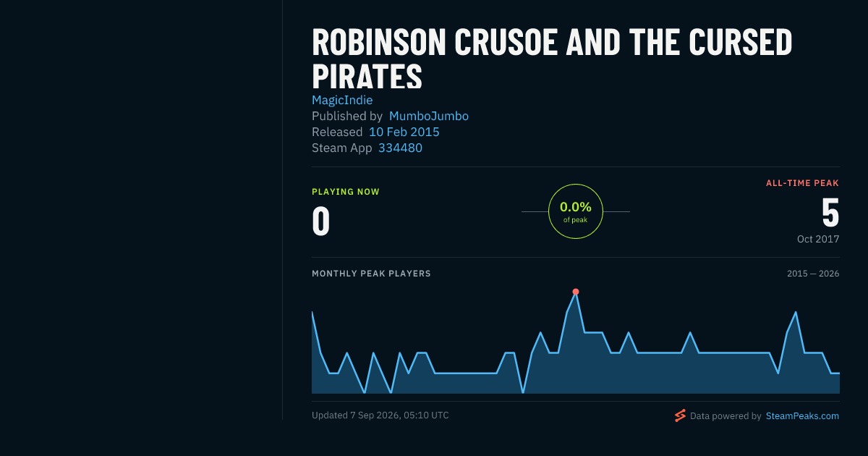Click the game title heading
Viewport: 868px width, 456px height.
[552, 59]
